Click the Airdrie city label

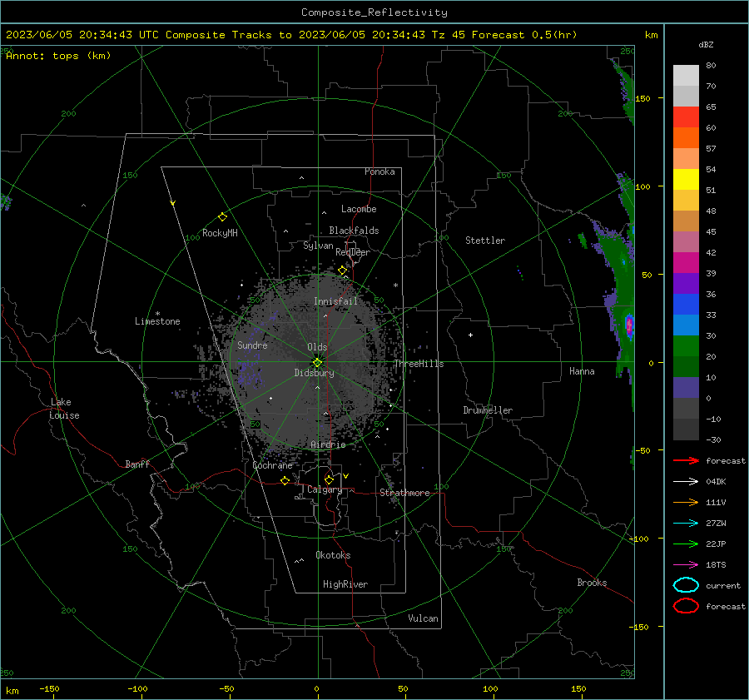pos(328,444)
